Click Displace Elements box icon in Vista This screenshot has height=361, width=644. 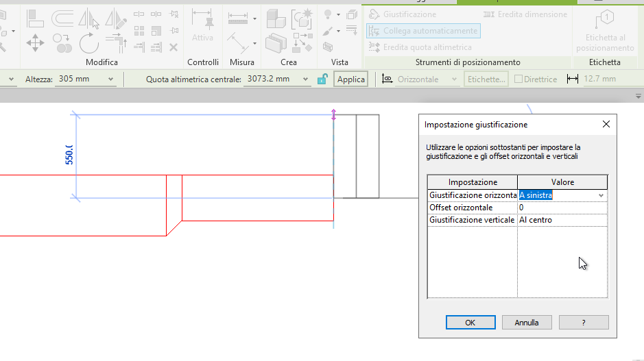coord(352,15)
